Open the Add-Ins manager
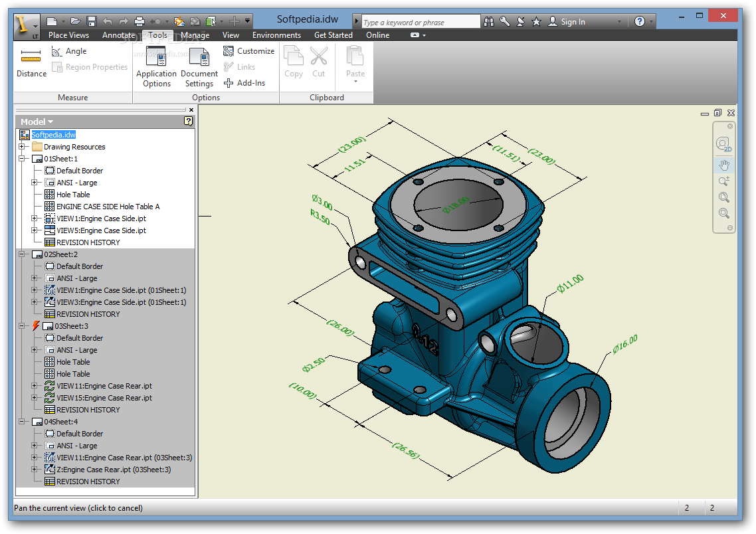 [x=244, y=83]
